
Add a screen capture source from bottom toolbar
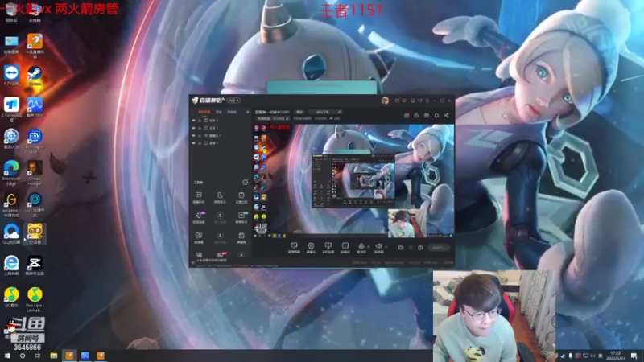pyautogui.click(x=294, y=248)
